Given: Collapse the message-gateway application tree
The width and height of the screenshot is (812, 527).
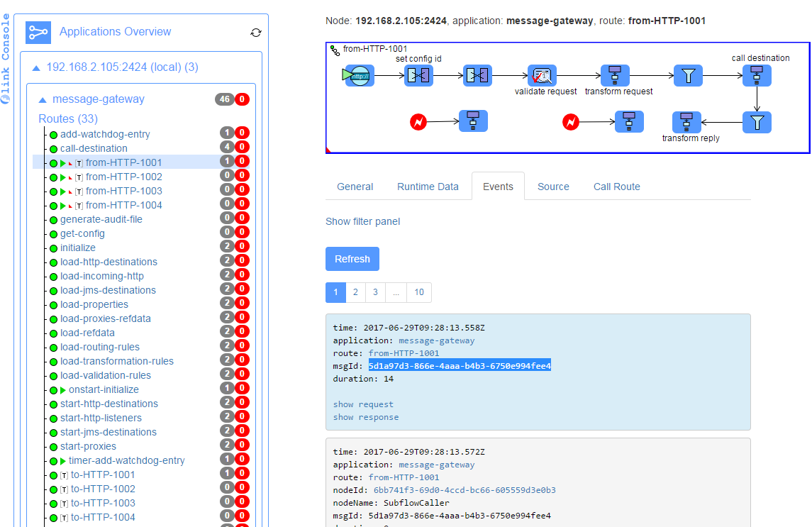Looking at the screenshot, I should click(43, 100).
